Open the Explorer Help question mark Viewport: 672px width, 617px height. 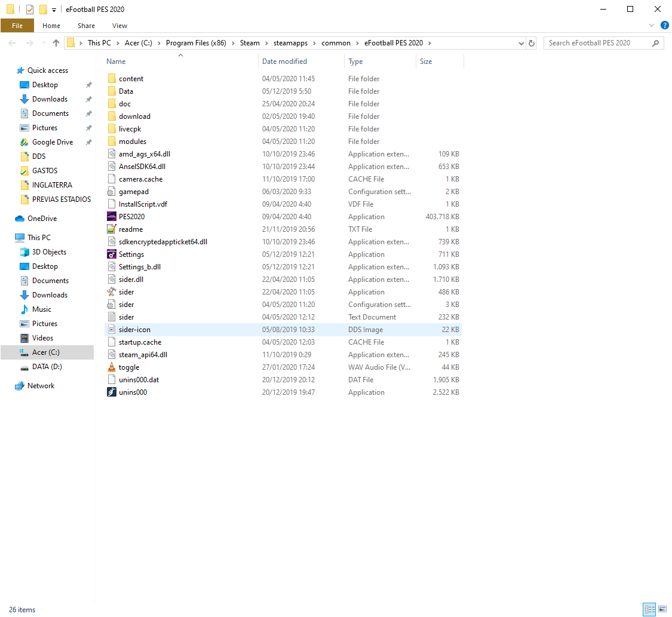pyautogui.click(x=665, y=25)
